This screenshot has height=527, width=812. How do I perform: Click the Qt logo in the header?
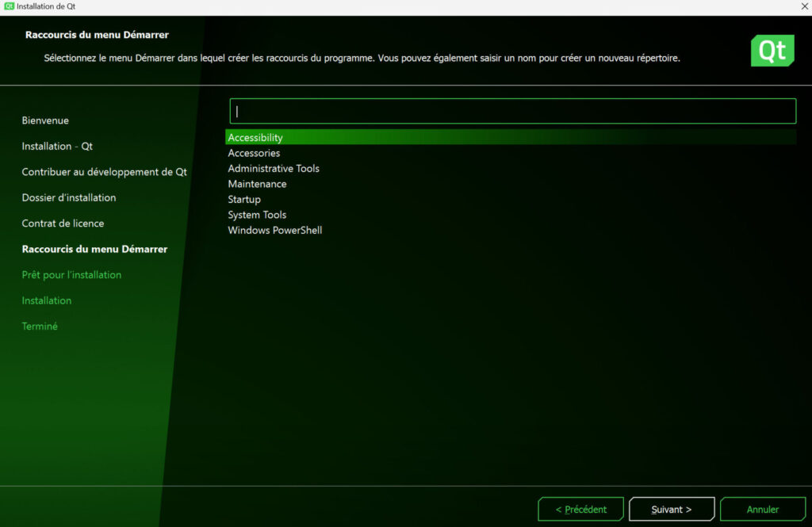(772, 51)
